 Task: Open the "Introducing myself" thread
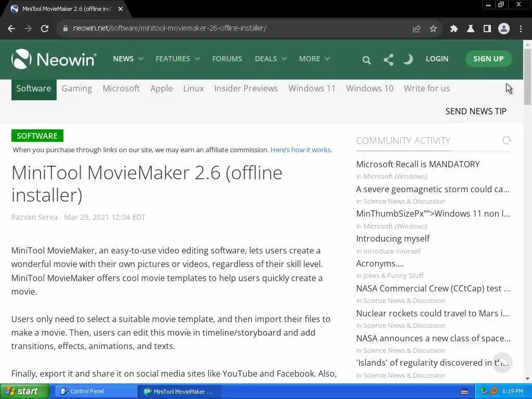point(393,238)
